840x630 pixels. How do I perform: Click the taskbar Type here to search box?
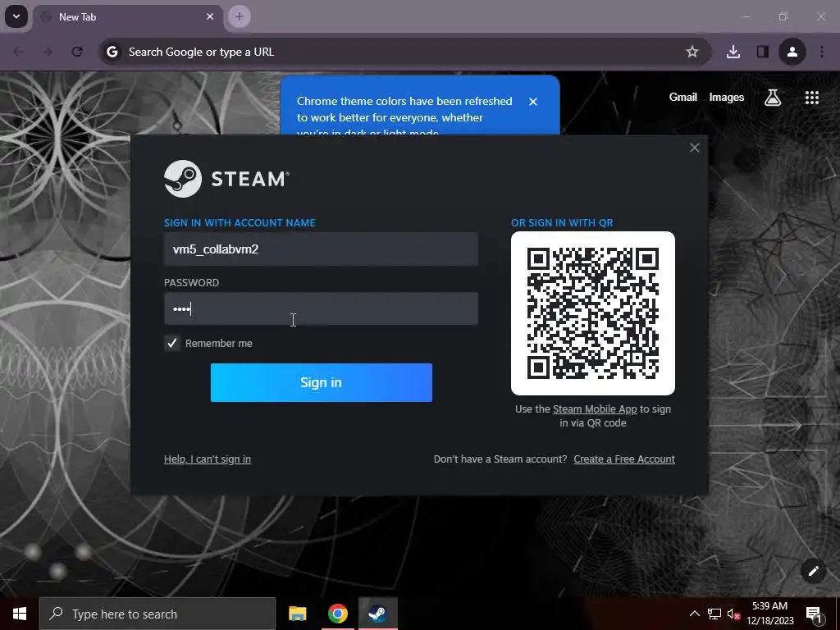(157, 614)
